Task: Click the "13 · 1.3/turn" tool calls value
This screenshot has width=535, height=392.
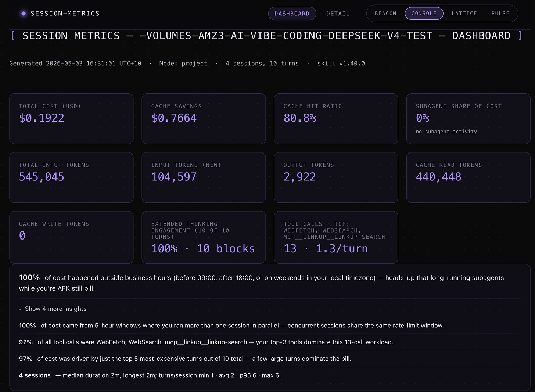Action: click(326, 249)
